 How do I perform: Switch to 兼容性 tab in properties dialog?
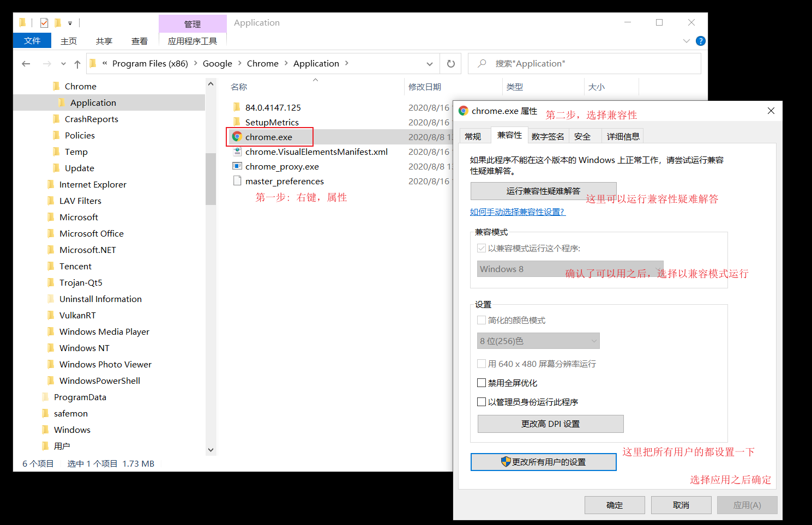pyautogui.click(x=509, y=135)
